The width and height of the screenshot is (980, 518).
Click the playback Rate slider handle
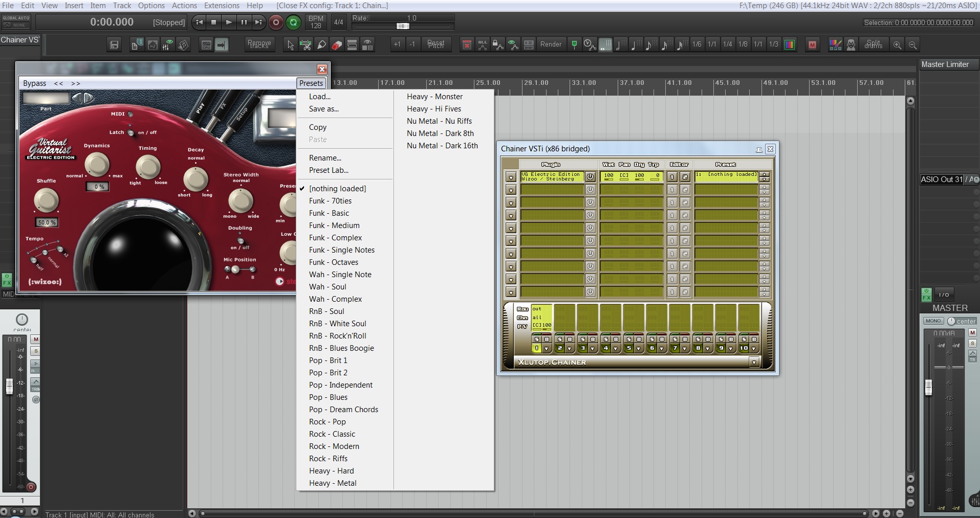coord(403,26)
